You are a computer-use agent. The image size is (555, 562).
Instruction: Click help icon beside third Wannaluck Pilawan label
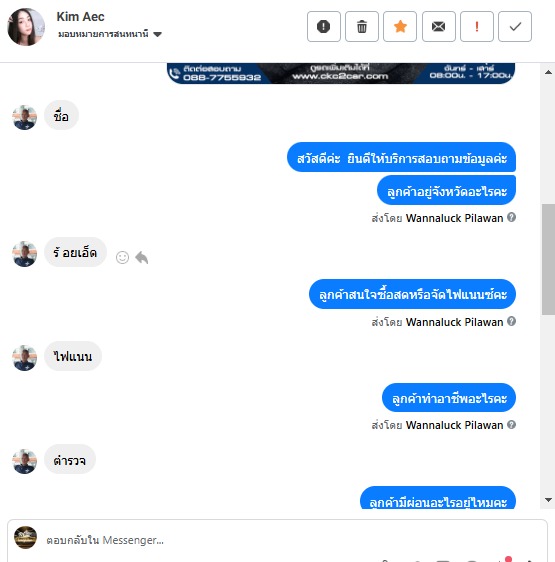pyautogui.click(x=512, y=425)
